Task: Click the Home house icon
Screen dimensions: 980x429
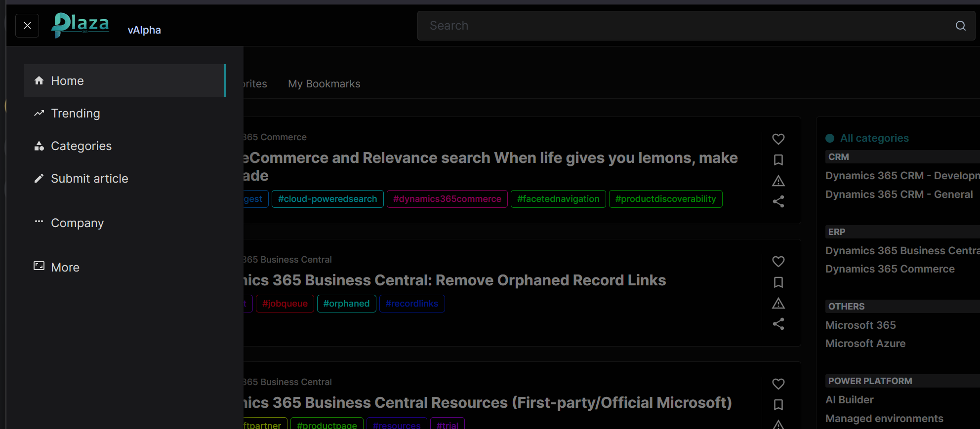Action: pyautogui.click(x=39, y=80)
